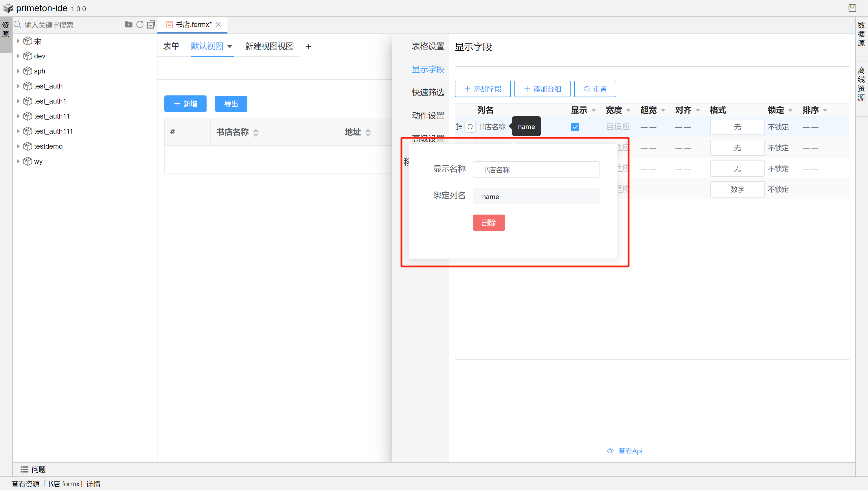The height and width of the screenshot is (491, 868).
Task: Click the package icon for dev
Action: (x=28, y=56)
